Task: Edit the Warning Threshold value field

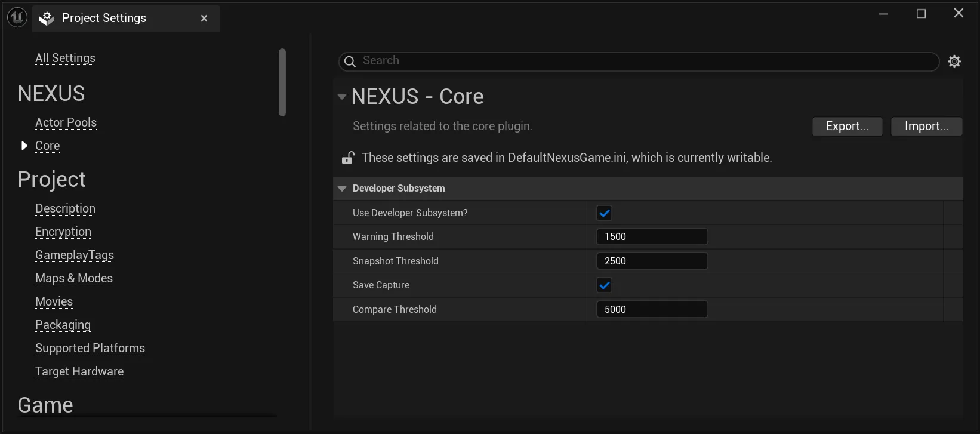Action: [652, 237]
